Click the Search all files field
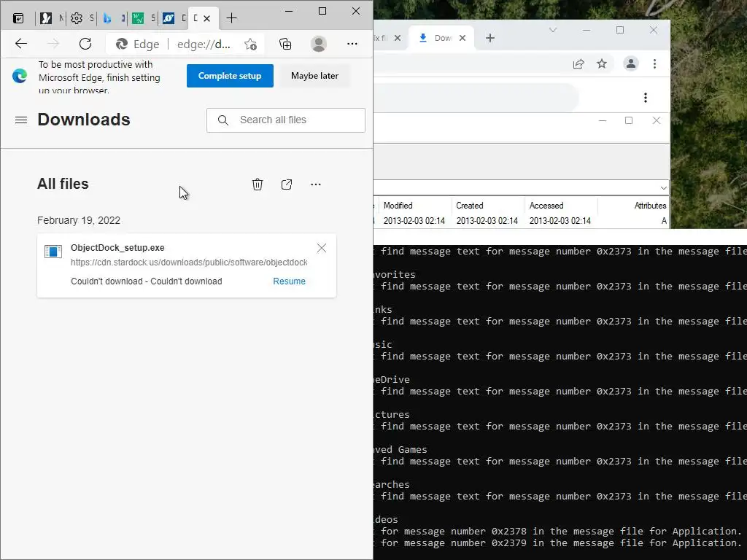The height and width of the screenshot is (560, 747). (286, 120)
